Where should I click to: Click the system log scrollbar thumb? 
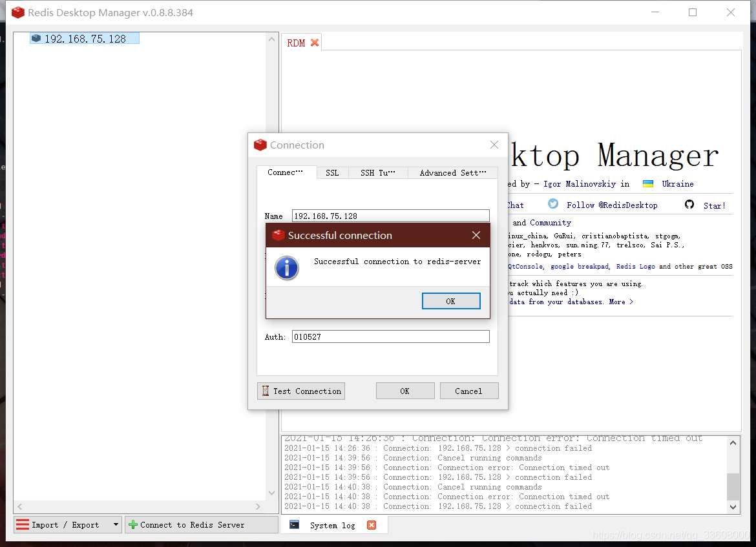point(733,487)
